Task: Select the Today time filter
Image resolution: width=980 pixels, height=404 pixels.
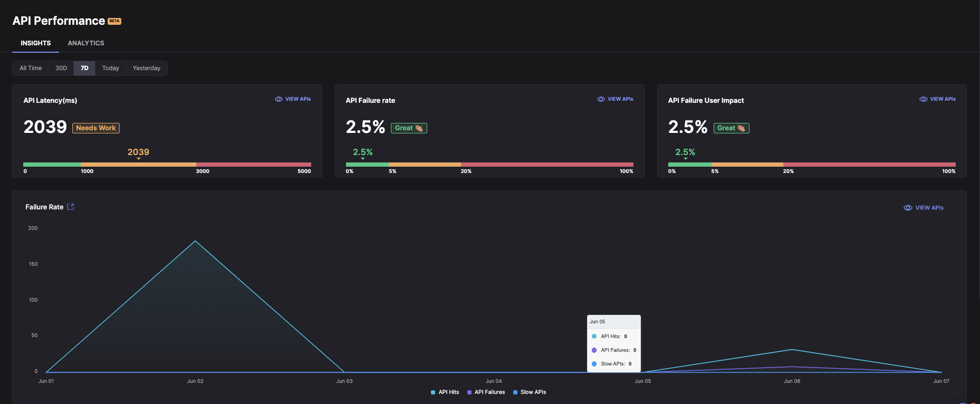Action: (111, 68)
